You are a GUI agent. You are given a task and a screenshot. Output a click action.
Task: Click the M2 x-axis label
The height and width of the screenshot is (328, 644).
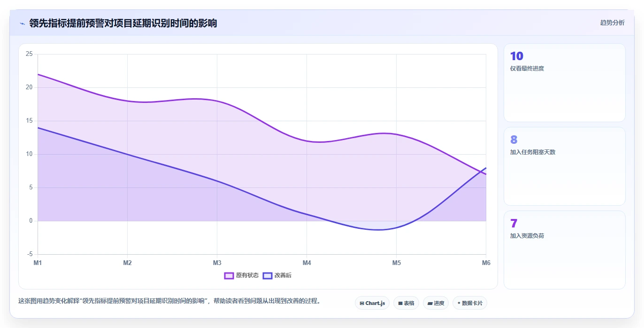pos(127,263)
